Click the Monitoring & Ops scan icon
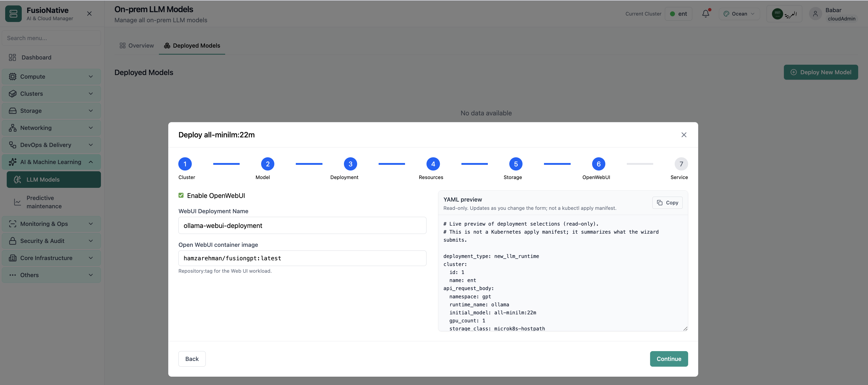 pyautogui.click(x=12, y=224)
